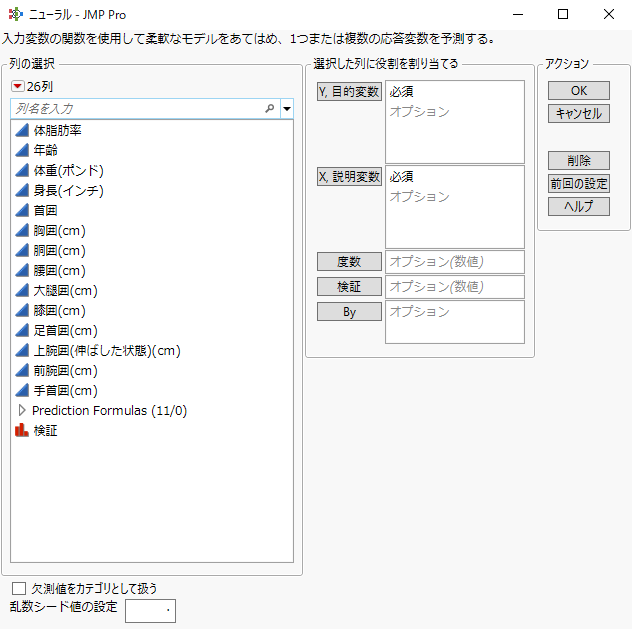Click the continuous icon beside 膝囲(cm)

pyautogui.click(x=22, y=310)
